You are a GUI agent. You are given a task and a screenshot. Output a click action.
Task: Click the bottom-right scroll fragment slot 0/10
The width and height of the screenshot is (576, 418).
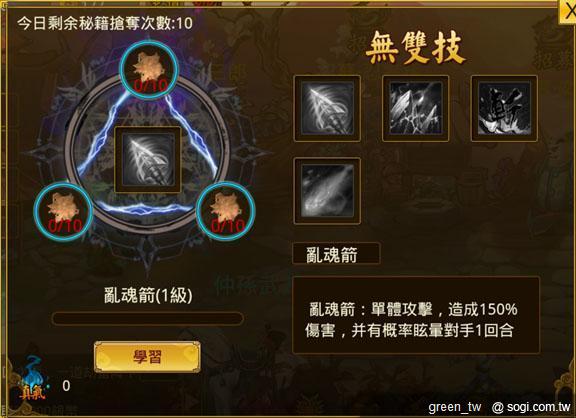click(x=226, y=211)
